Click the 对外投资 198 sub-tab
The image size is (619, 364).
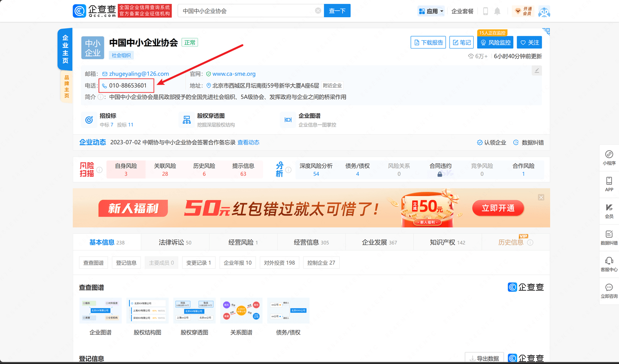click(x=279, y=263)
